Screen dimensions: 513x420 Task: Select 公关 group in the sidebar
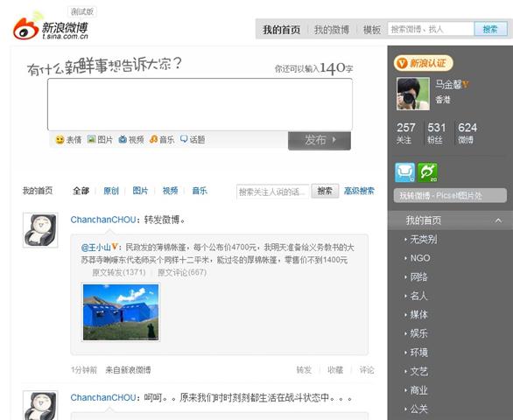pyautogui.click(x=418, y=409)
